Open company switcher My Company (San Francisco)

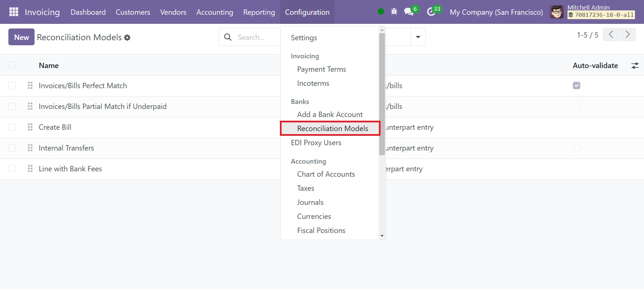[496, 12]
